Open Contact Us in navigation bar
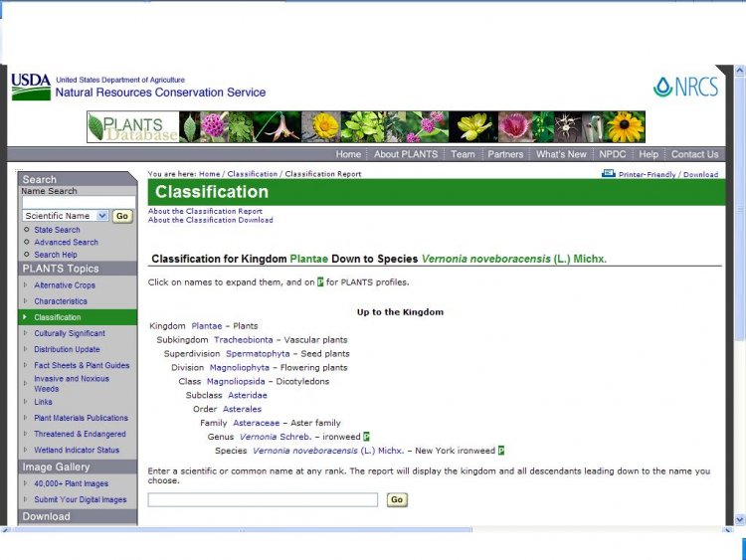 [x=694, y=154]
